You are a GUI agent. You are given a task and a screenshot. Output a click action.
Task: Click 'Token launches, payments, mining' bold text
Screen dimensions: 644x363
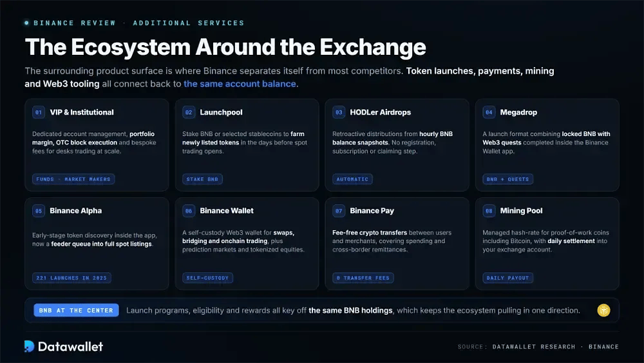pos(480,71)
